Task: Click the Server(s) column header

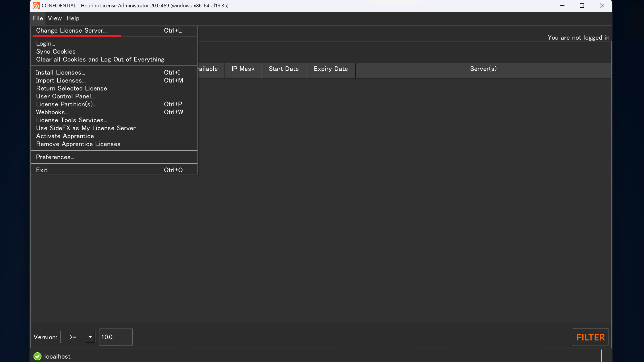Action: [483, 69]
